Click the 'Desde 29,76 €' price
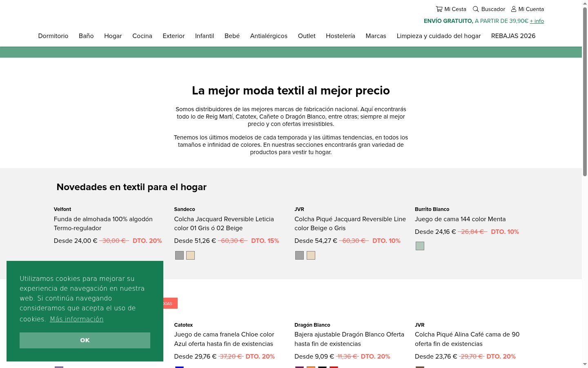588x368 pixels. pos(195,357)
